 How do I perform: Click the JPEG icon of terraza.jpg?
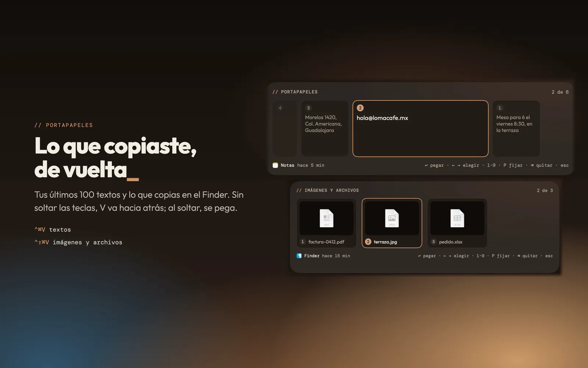[x=392, y=218]
